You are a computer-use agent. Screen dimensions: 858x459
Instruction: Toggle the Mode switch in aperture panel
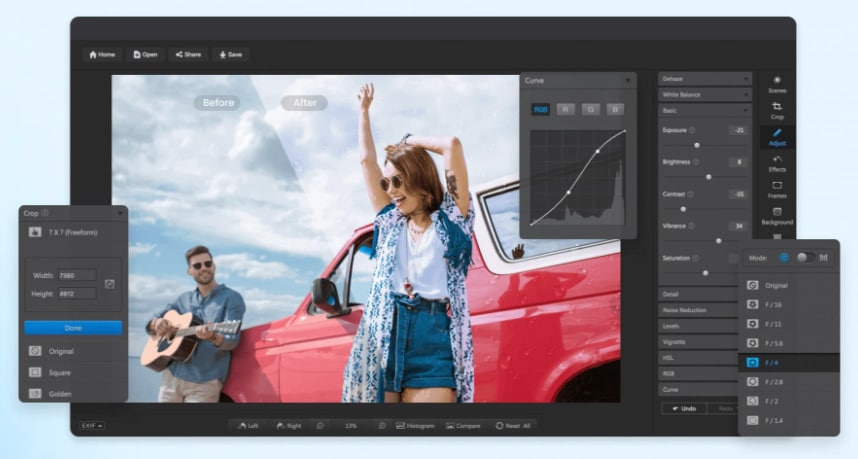click(804, 257)
